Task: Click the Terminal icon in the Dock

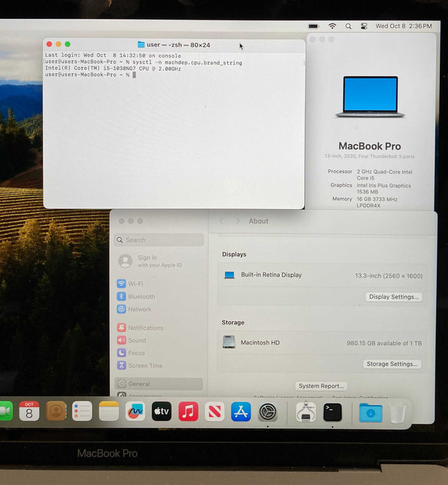Action: pos(332,412)
